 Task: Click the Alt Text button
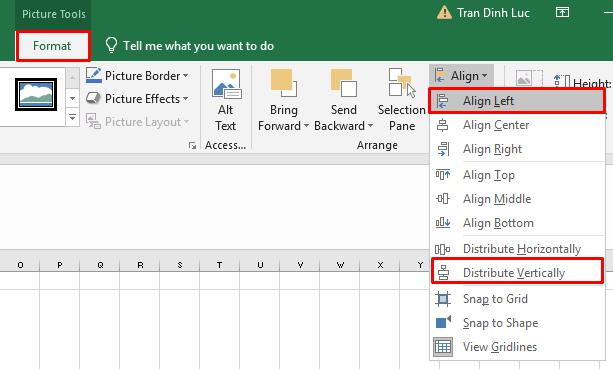click(226, 100)
